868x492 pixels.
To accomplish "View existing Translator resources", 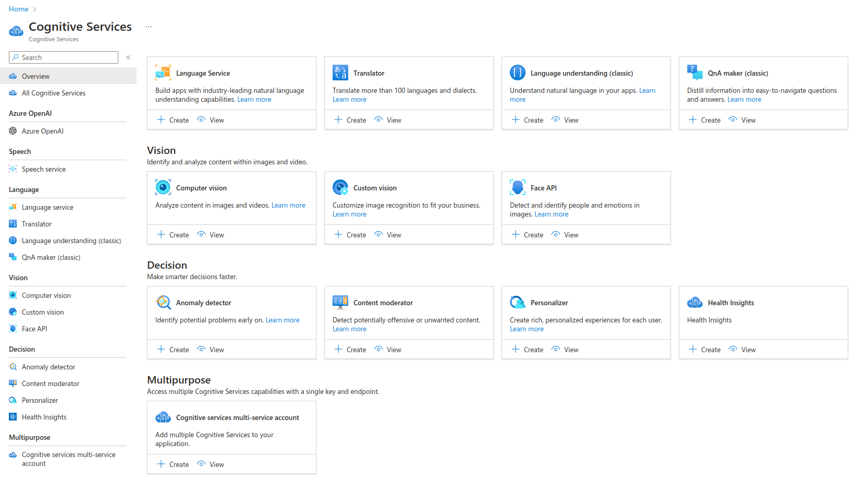I will pyautogui.click(x=388, y=120).
